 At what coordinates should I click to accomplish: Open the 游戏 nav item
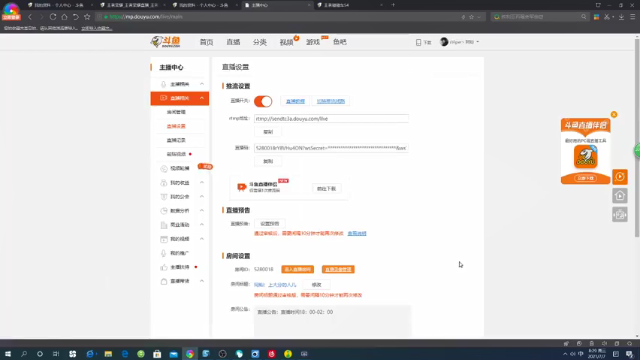pyautogui.click(x=313, y=42)
